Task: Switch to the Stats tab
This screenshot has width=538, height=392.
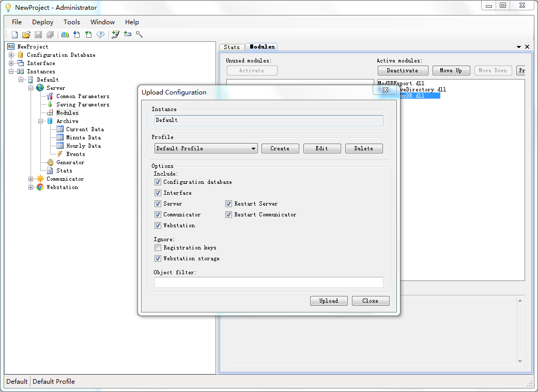Action: click(x=232, y=46)
